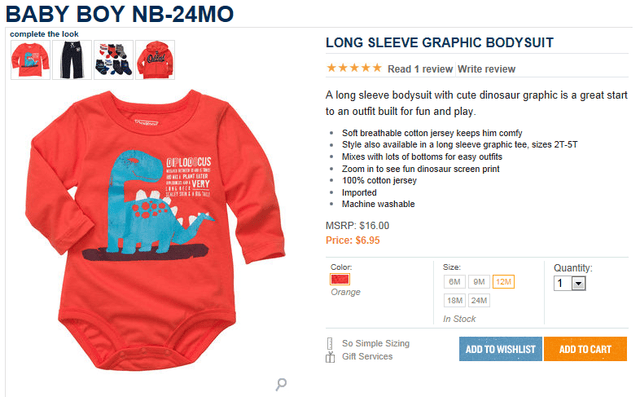Pick size 24M
Image resolution: width=640 pixels, height=397 pixels.
tap(479, 301)
